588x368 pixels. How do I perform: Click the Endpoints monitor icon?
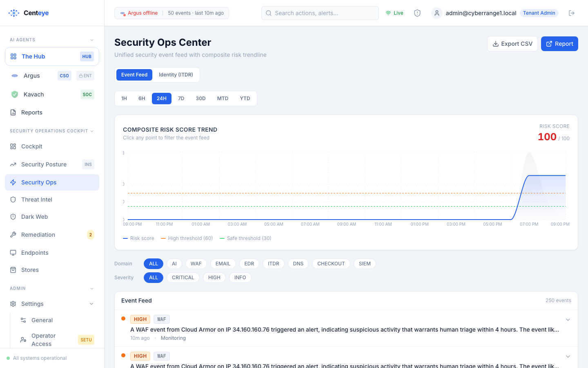tap(13, 253)
